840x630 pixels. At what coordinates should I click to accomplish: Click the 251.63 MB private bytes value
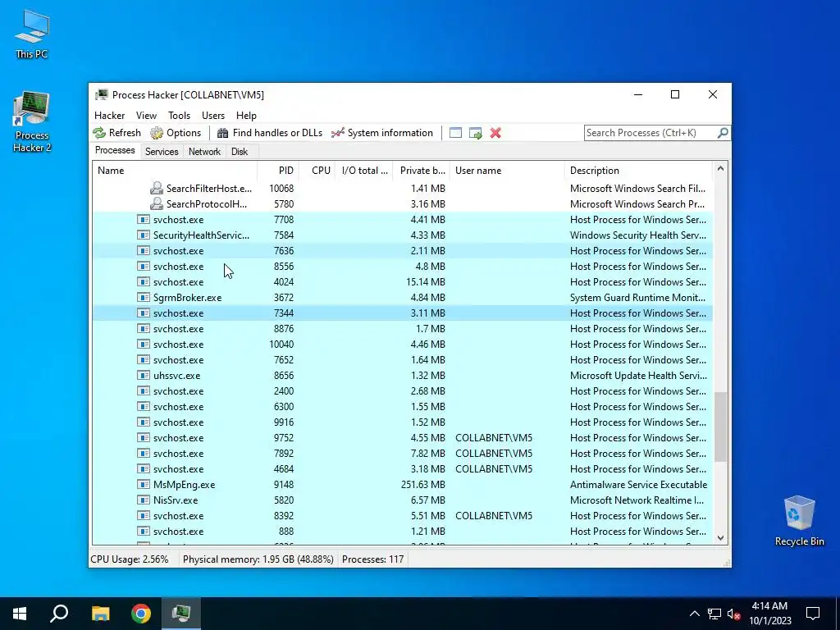(x=422, y=484)
